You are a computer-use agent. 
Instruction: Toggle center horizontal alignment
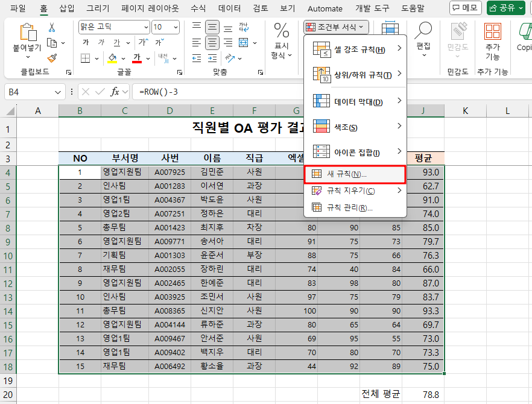(212, 43)
